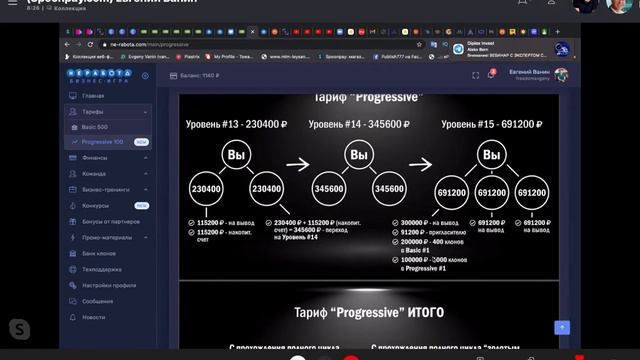Click the Сообщения chat icon
Viewport: 640px width, 360px height.
pos(73,301)
